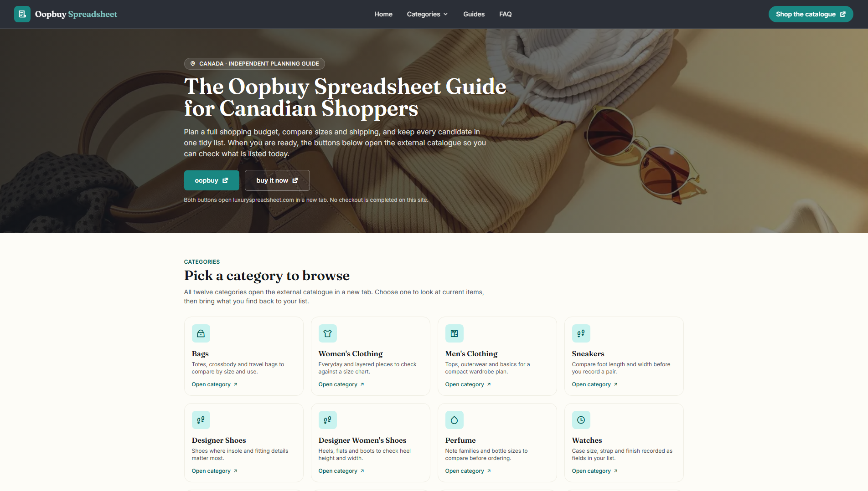868x491 pixels.
Task: Click the Oopbuy Spreadsheet logo icon
Action: tap(22, 14)
